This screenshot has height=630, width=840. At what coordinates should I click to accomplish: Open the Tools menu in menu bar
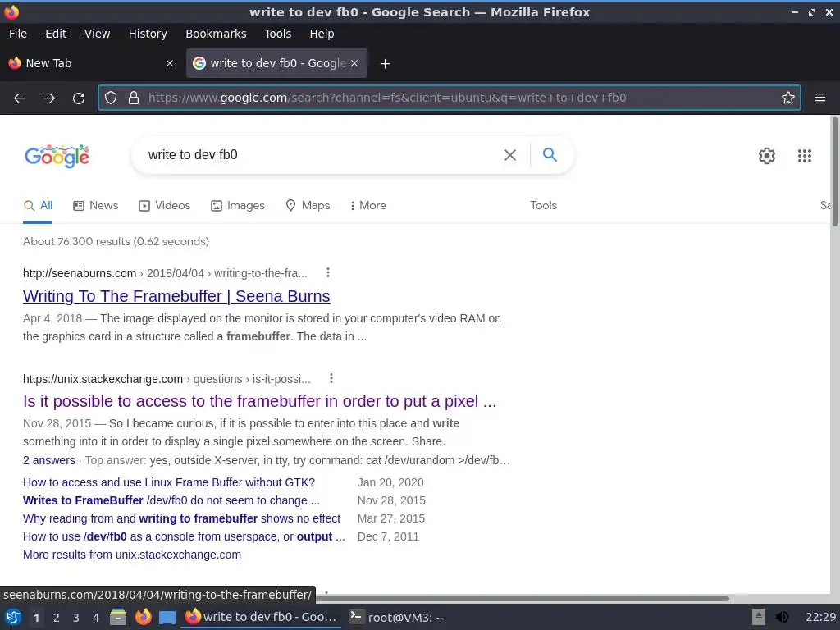click(x=277, y=34)
